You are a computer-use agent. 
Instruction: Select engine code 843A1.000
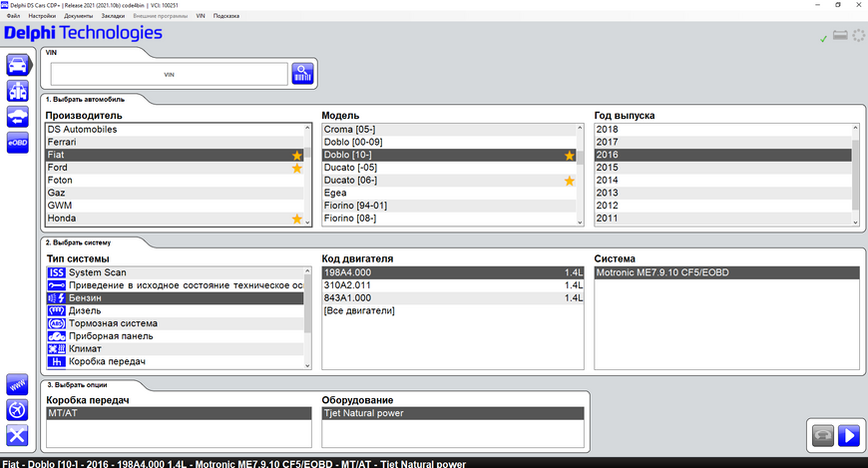(x=453, y=298)
